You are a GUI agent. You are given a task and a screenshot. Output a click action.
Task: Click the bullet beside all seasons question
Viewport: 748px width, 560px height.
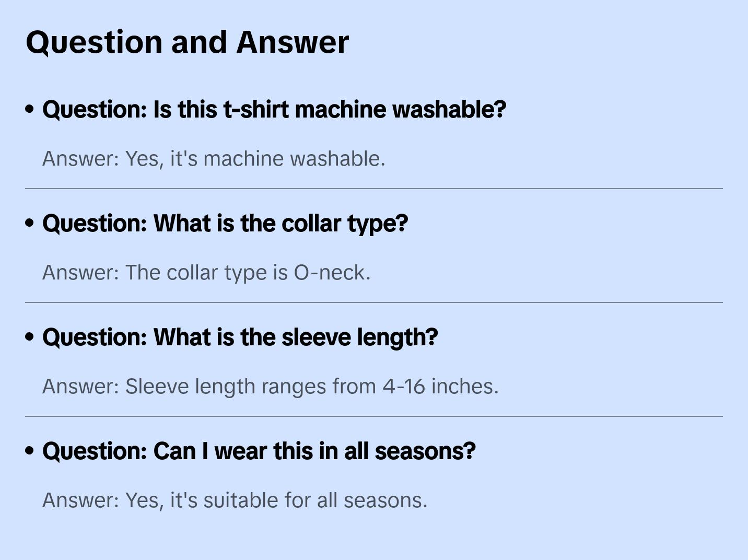tap(30, 451)
